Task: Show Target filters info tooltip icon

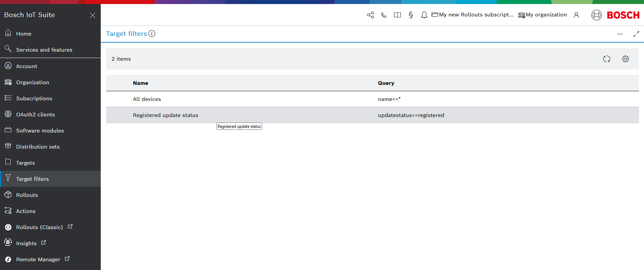Action: click(152, 34)
